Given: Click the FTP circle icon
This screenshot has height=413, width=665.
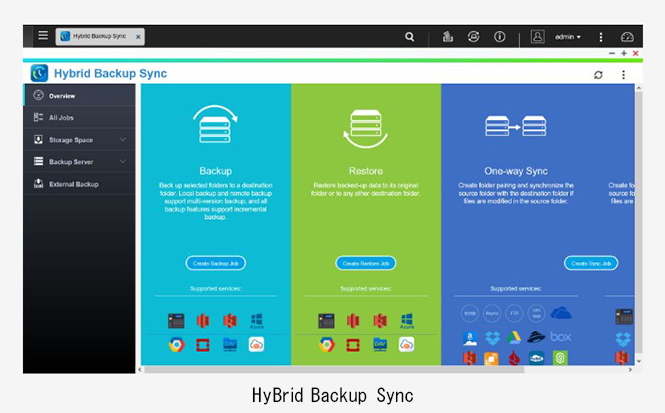Looking at the screenshot, I should (514, 313).
